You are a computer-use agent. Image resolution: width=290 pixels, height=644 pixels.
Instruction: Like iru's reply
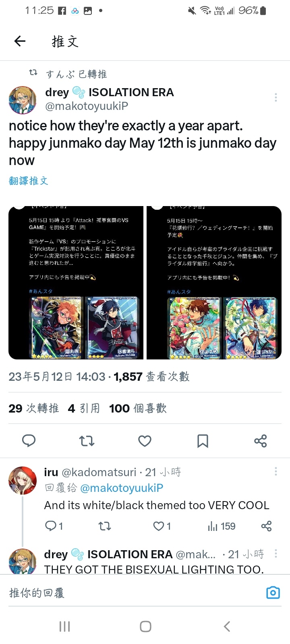(162, 526)
